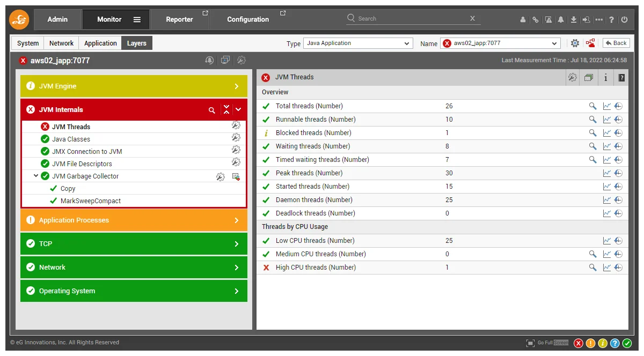Screen dimensions: 644x356
Task: Click the info 'i' icon in JVM Threads header
Action: pyautogui.click(x=605, y=78)
